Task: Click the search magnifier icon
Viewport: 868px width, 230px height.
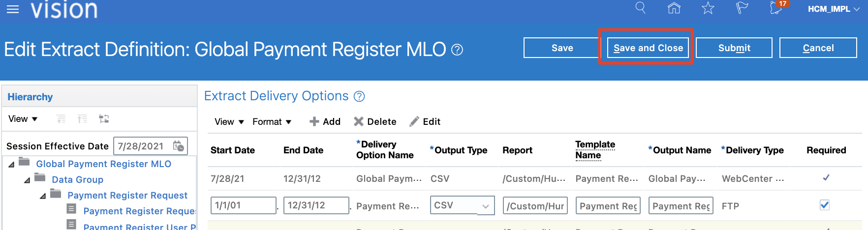Action: pos(640,8)
